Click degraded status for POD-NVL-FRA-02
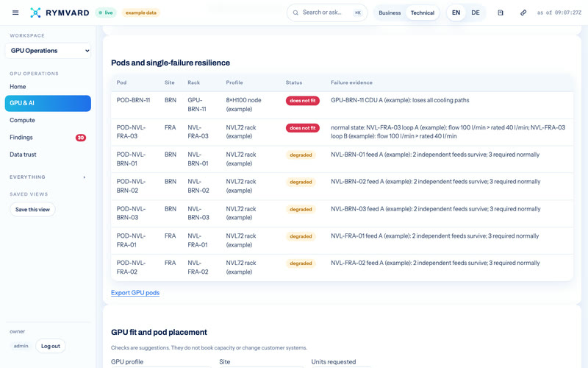This screenshot has height=368, width=588. point(301,263)
